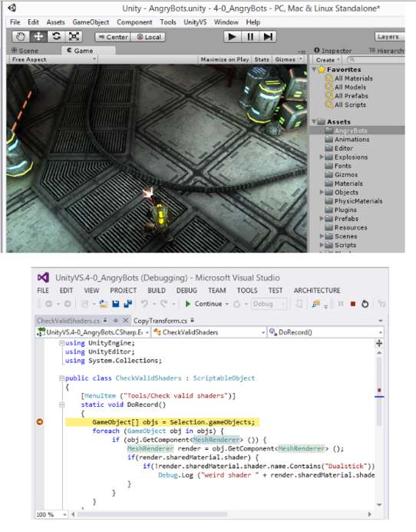Toggle Local handle rotation button
The height and width of the screenshot is (532, 416).
click(149, 37)
